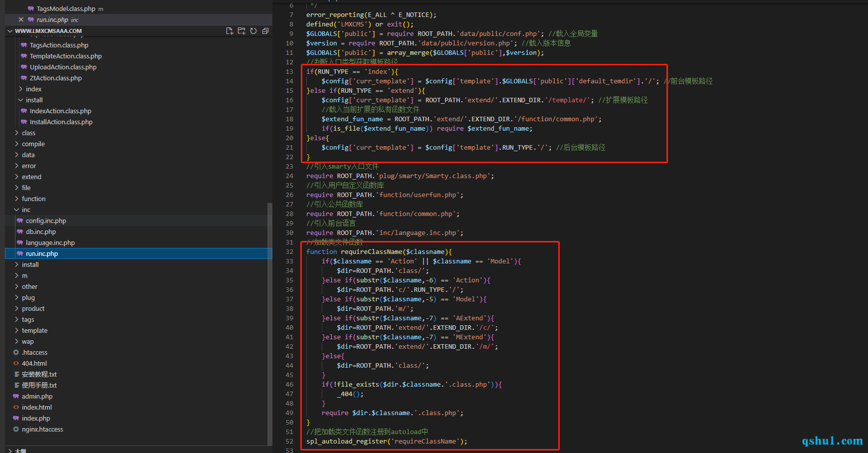
Task: Open config.inc.php in the inc folder
Action: 46,221
